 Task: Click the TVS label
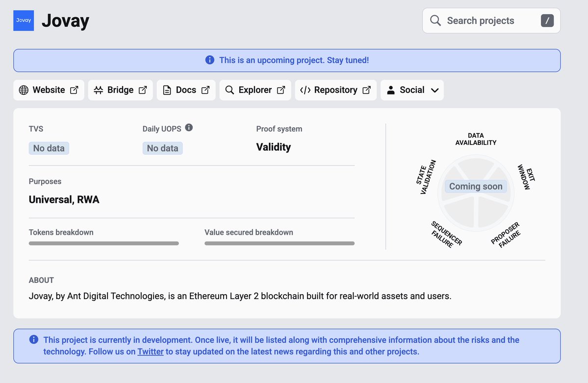tap(36, 129)
